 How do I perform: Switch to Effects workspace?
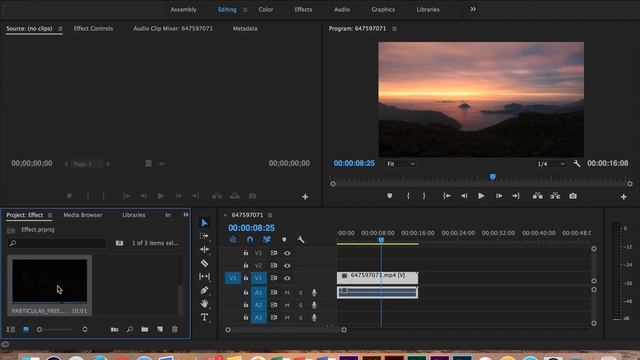[303, 9]
